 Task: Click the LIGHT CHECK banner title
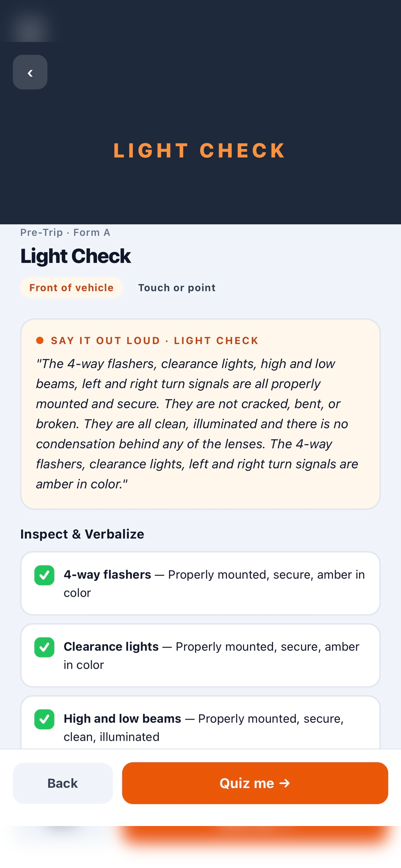(x=200, y=150)
